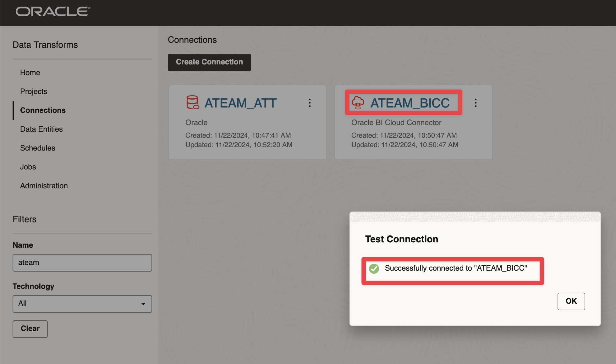Select Connections in the sidebar
This screenshot has width=616, height=364.
(43, 110)
